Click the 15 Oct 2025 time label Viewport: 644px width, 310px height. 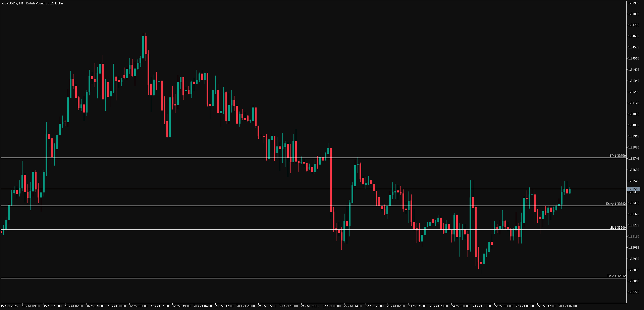[9, 306]
